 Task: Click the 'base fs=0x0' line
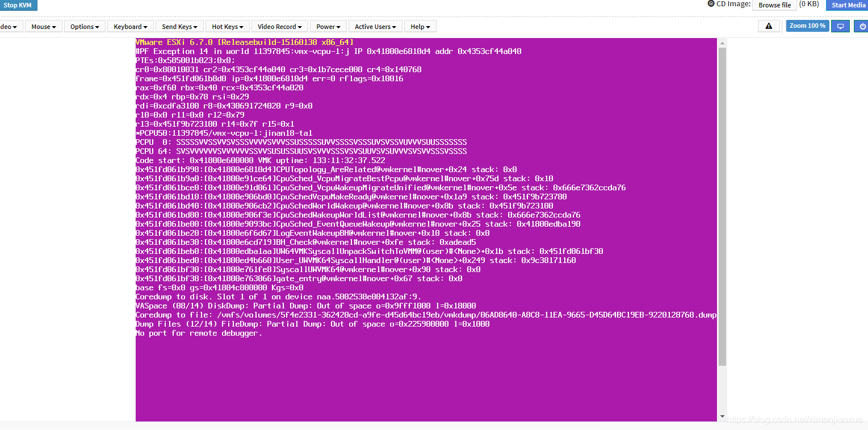tap(219, 288)
